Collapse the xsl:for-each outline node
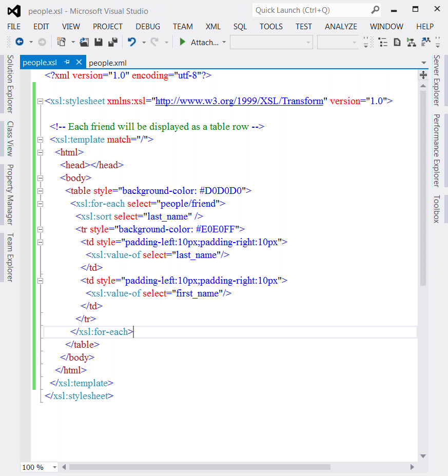Image resolution: width=448 pixels, height=476 pixels. [40, 204]
